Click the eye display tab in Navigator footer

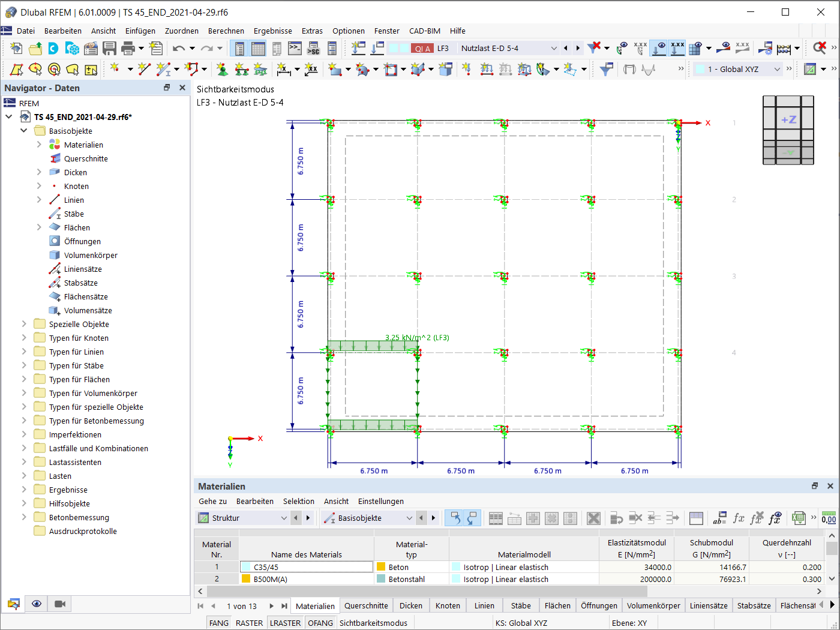pos(37,604)
